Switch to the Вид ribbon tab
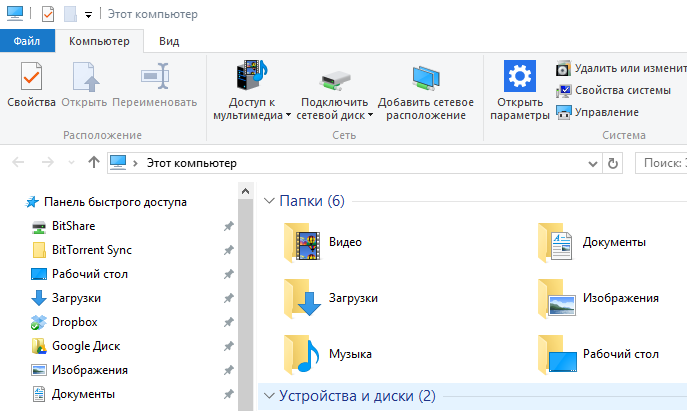The image size is (687, 411). (x=169, y=41)
